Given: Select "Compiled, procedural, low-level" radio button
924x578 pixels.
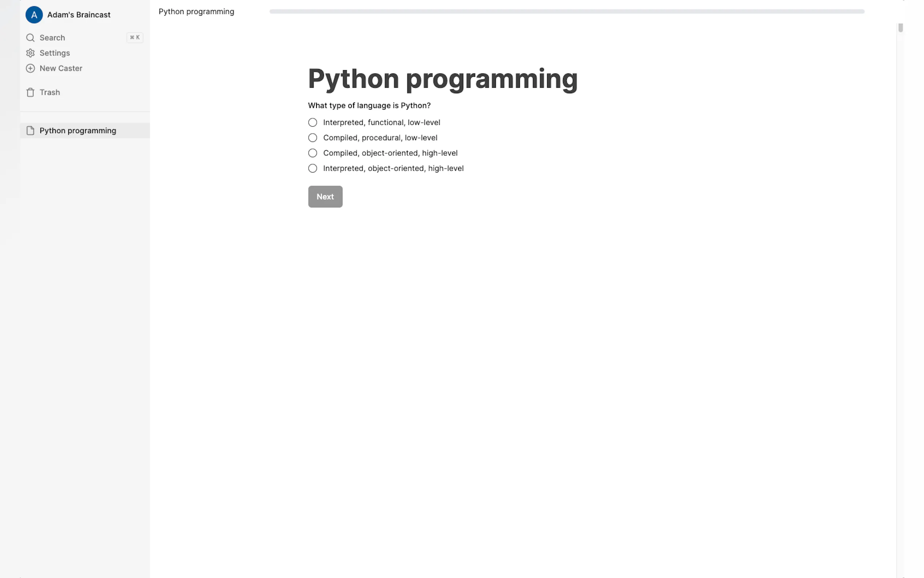Looking at the screenshot, I should tap(312, 138).
